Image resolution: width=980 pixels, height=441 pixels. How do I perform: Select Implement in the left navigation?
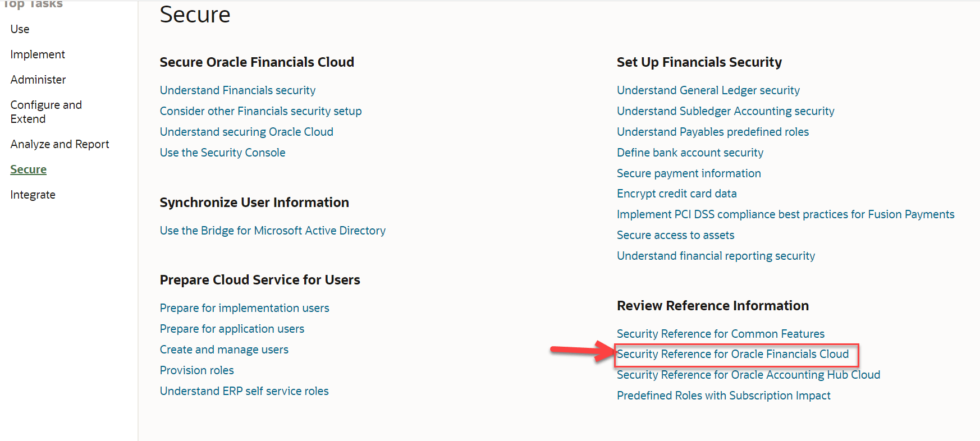point(38,54)
